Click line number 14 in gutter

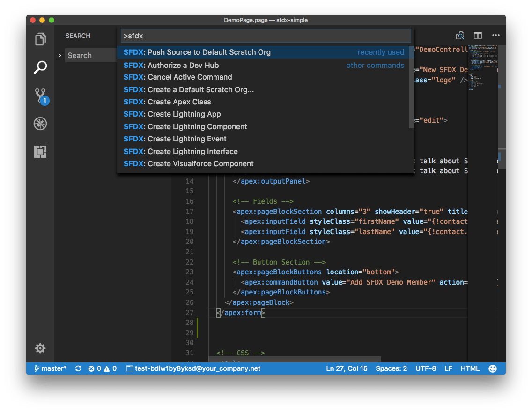click(190, 181)
